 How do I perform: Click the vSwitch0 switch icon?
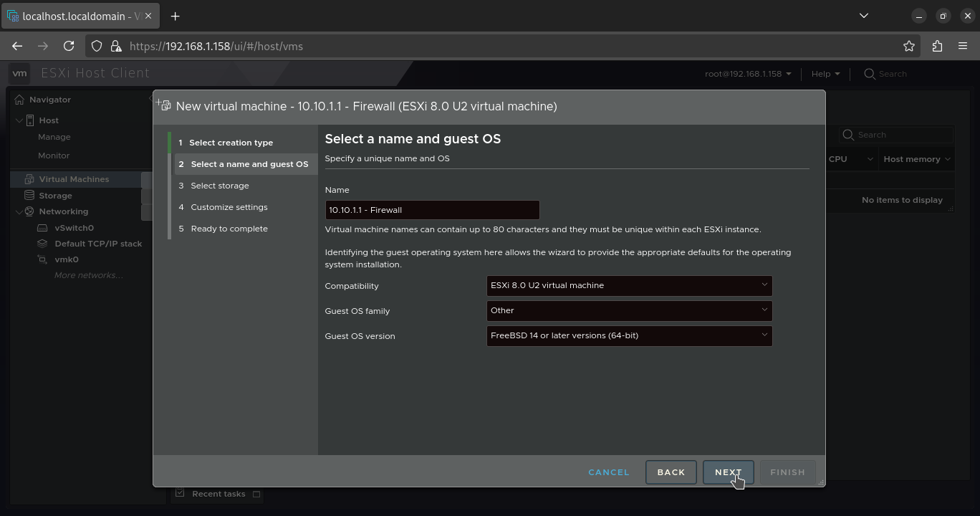click(x=42, y=228)
